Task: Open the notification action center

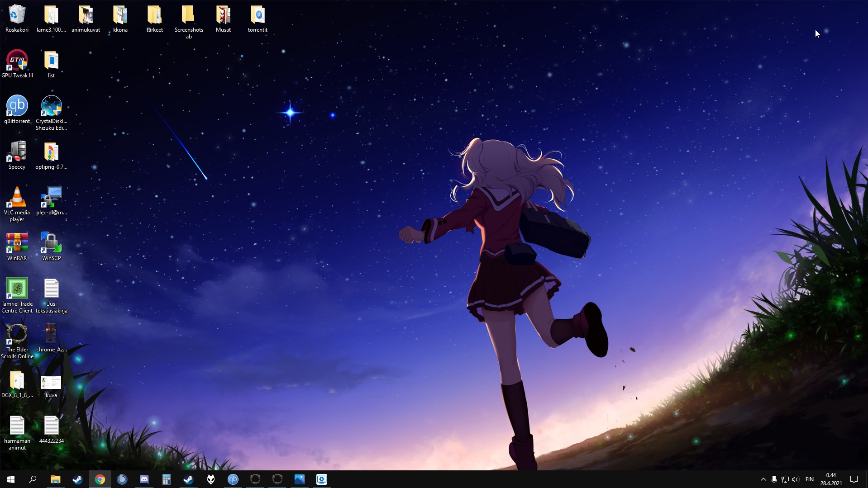Action: coord(854,479)
